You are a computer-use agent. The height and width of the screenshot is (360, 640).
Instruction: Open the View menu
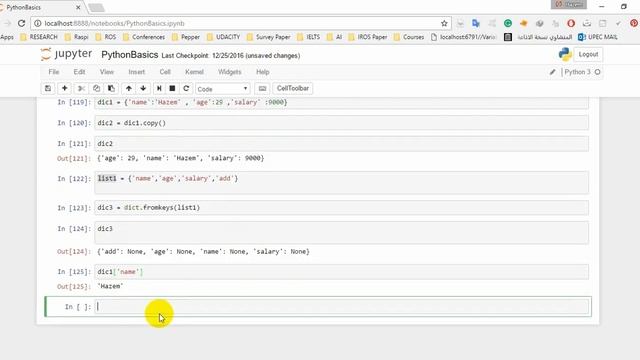point(107,72)
